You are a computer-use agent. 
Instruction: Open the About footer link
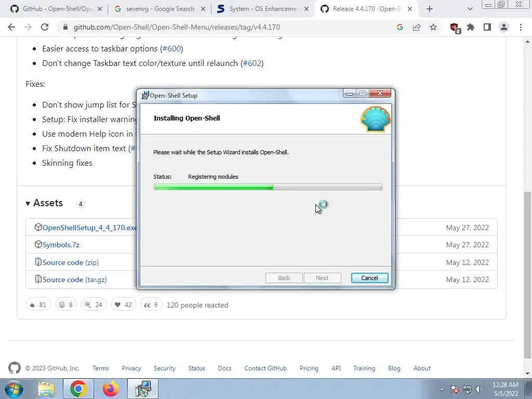[x=422, y=368]
